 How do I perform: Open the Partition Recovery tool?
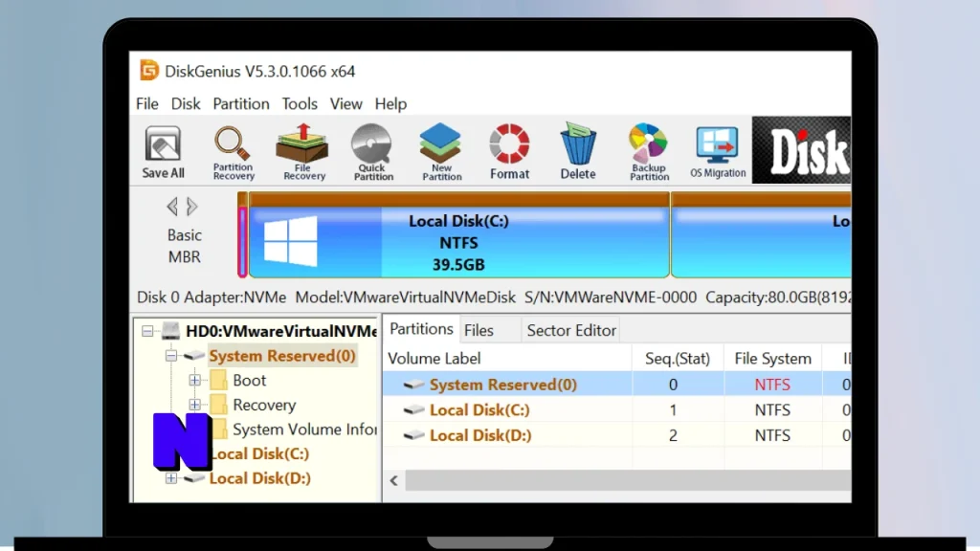click(x=234, y=152)
